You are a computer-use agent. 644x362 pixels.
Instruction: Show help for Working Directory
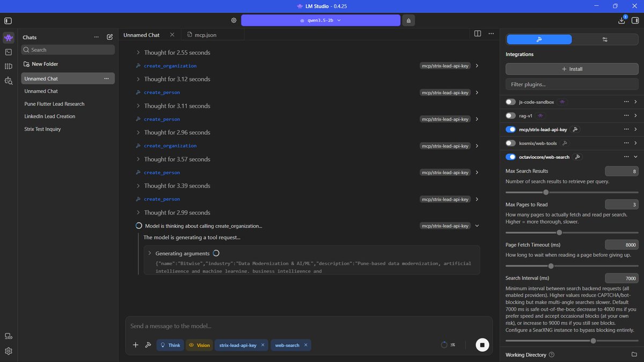(552, 354)
